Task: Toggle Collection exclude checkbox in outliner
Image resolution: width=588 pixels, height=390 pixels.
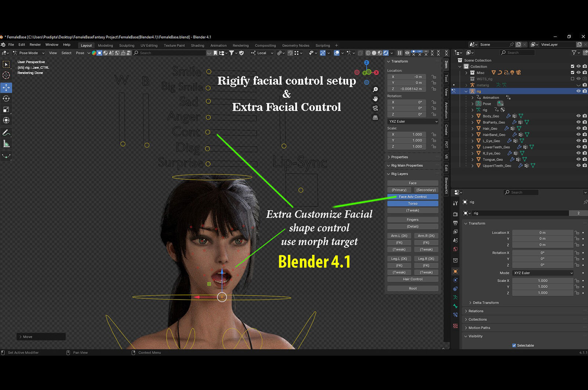Action: tap(572, 67)
